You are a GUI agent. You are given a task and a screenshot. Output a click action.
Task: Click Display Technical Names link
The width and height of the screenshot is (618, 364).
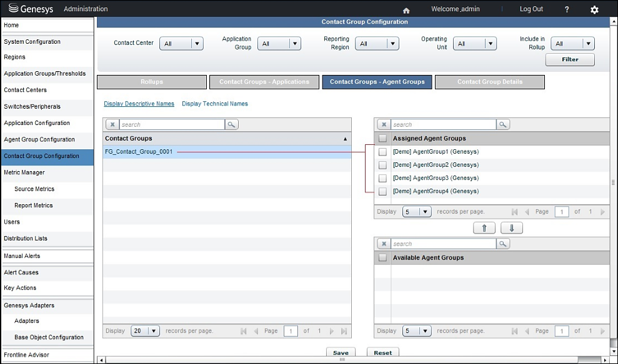coord(215,104)
